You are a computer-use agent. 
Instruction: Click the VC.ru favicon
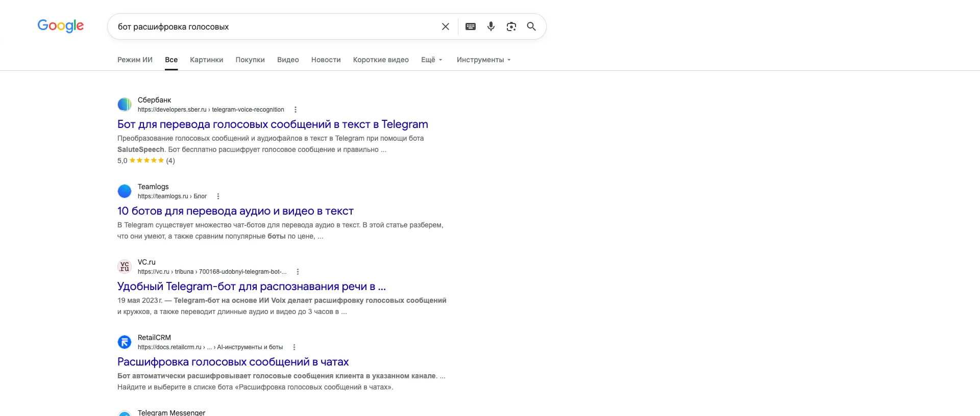[125, 267]
